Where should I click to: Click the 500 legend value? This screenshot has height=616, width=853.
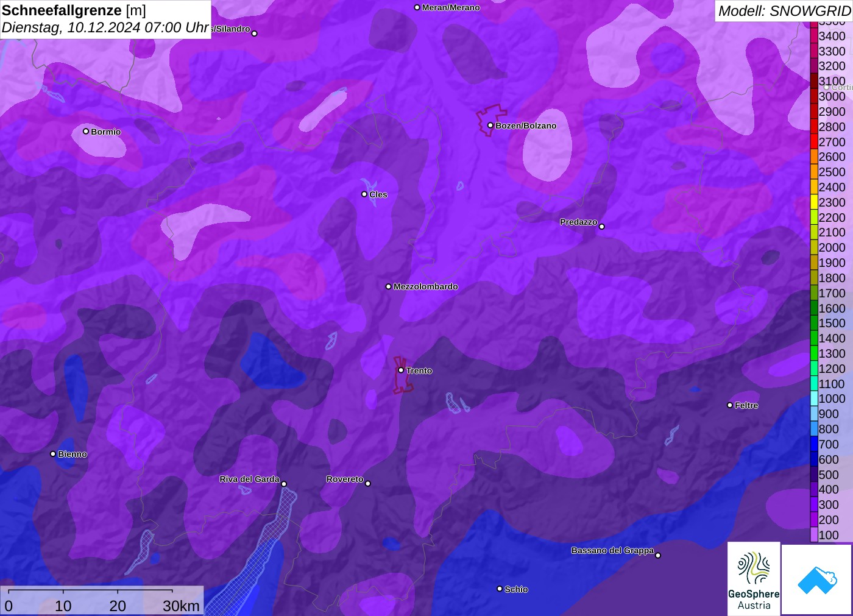click(829, 475)
